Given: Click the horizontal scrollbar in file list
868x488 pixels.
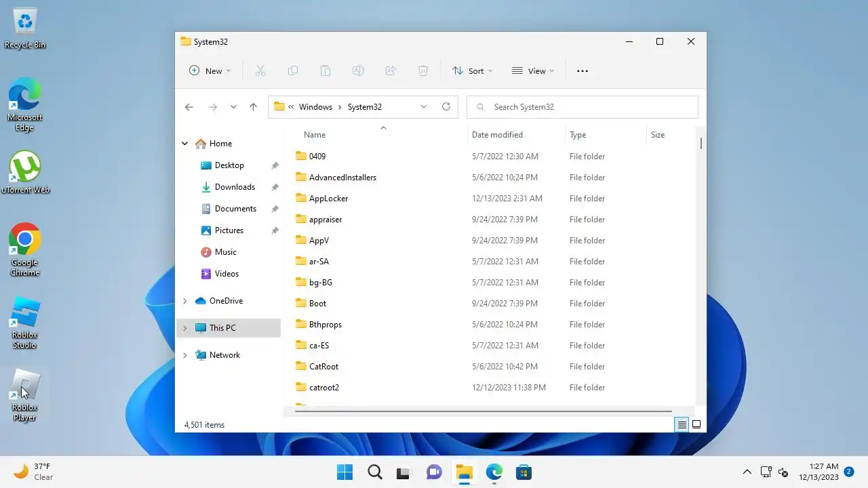Looking at the screenshot, I should [x=482, y=411].
